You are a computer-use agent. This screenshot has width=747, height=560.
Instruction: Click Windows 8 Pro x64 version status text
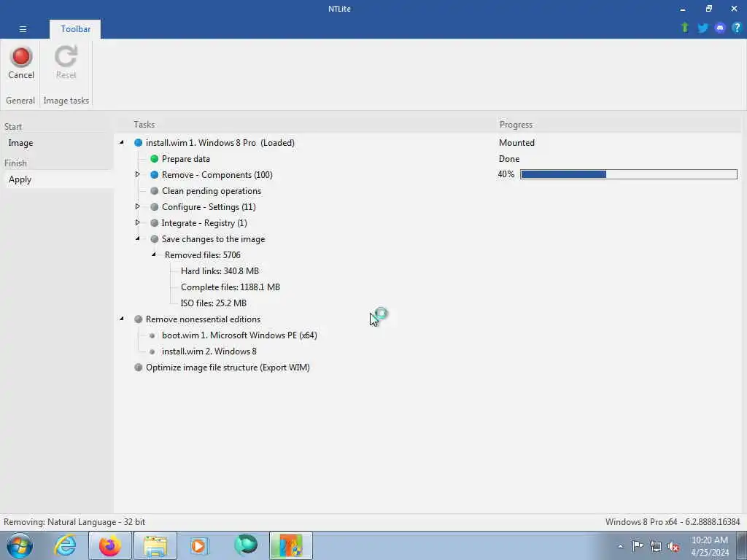(673, 522)
